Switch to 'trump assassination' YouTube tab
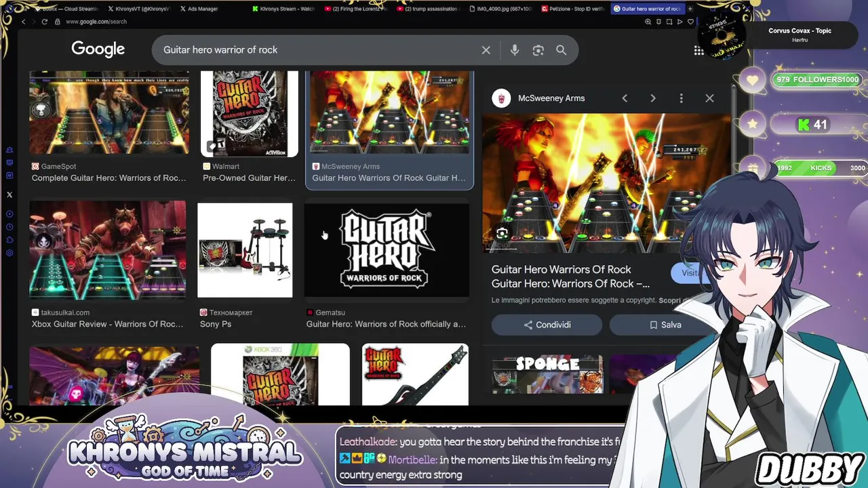 coord(428,9)
